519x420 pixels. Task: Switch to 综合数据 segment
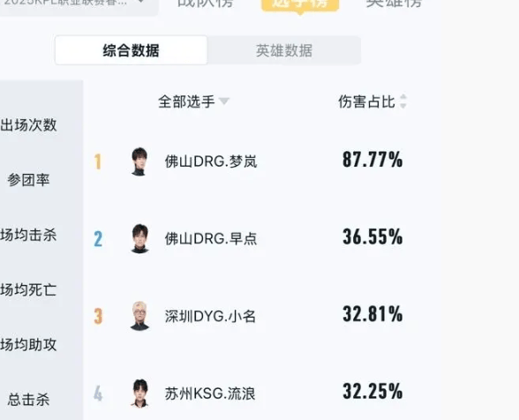[131, 50]
